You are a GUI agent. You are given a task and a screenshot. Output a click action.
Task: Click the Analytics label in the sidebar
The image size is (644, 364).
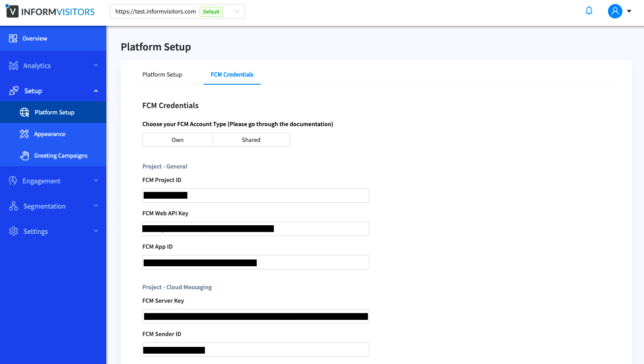[37, 66]
